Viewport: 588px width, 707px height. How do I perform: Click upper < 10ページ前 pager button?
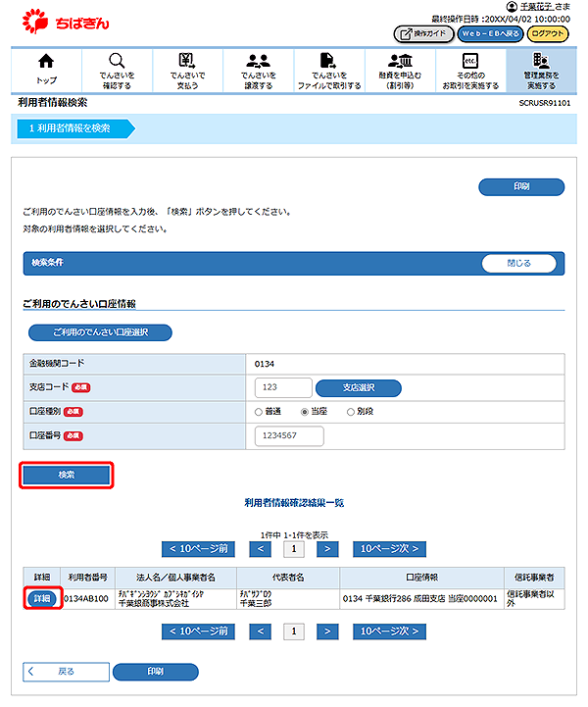[198, 549]
